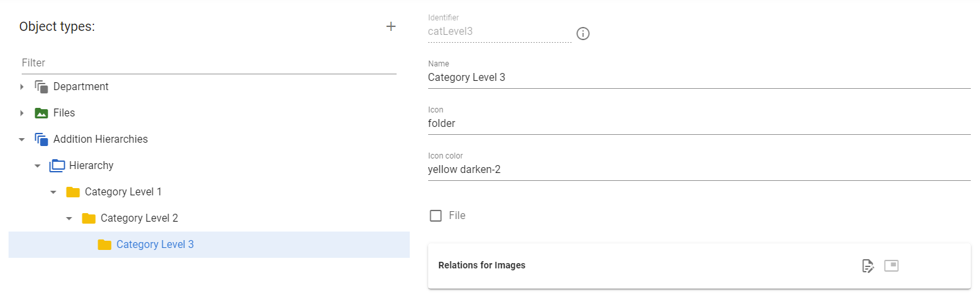Click the Department stacked squares icon
The height and width of the screenshot is (296, 980).
point(42,87)
